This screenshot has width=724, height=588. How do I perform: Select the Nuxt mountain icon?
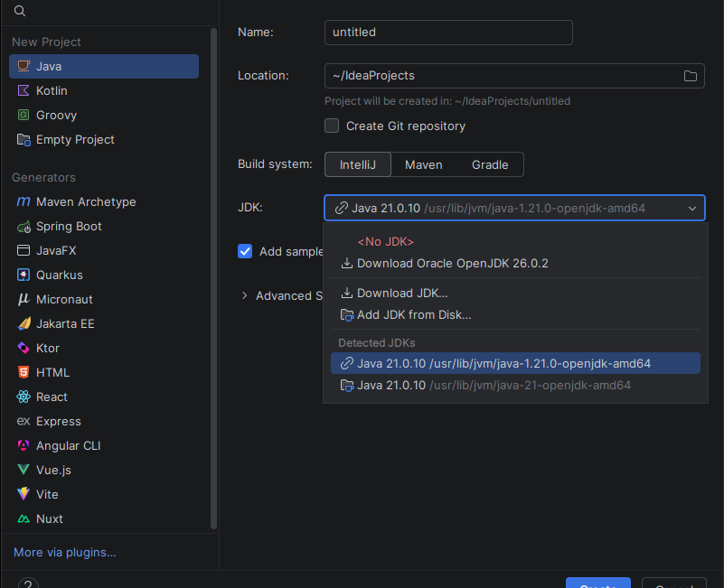click(x=24, y=518)
